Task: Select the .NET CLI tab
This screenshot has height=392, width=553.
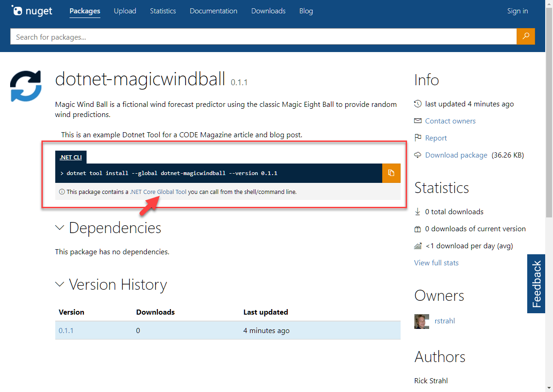Action: coord(70,157)
